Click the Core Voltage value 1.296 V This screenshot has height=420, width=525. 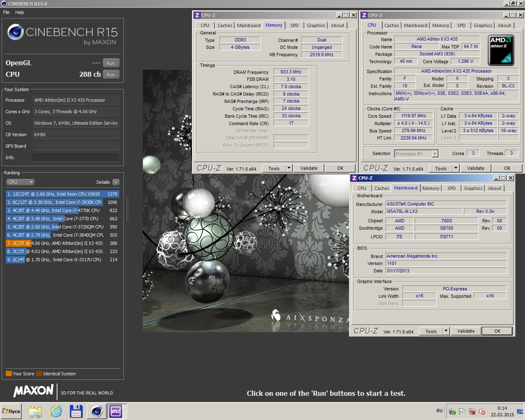(x=466, y=61)
